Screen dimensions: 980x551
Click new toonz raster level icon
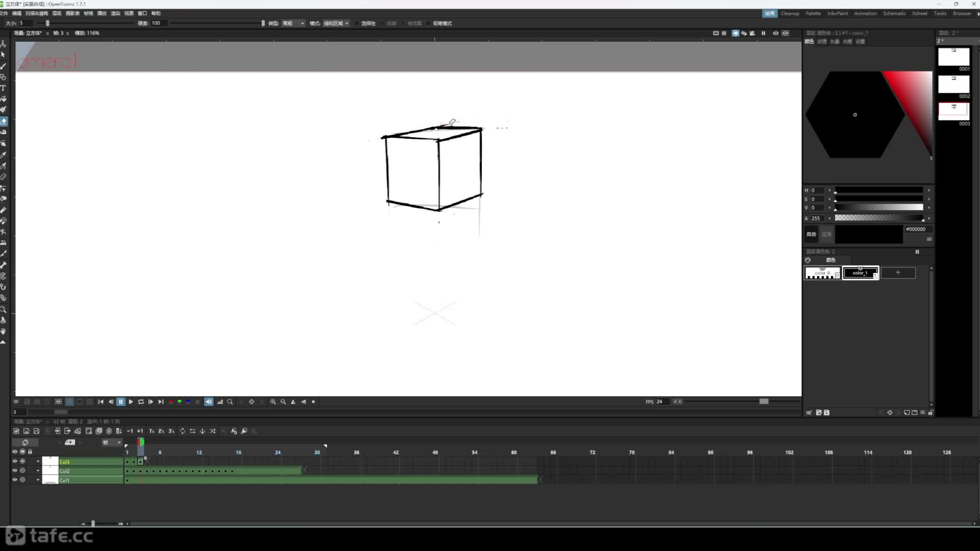16,431
